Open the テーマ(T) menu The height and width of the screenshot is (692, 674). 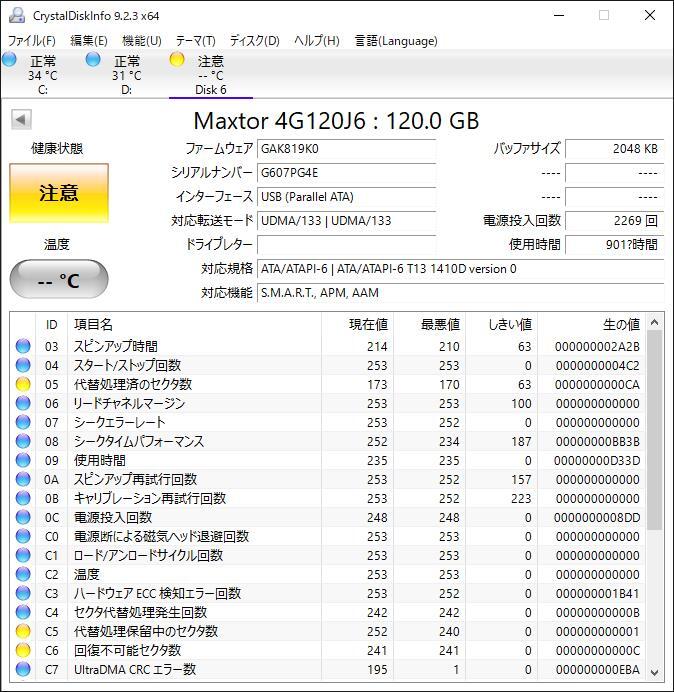pos(196,41)
